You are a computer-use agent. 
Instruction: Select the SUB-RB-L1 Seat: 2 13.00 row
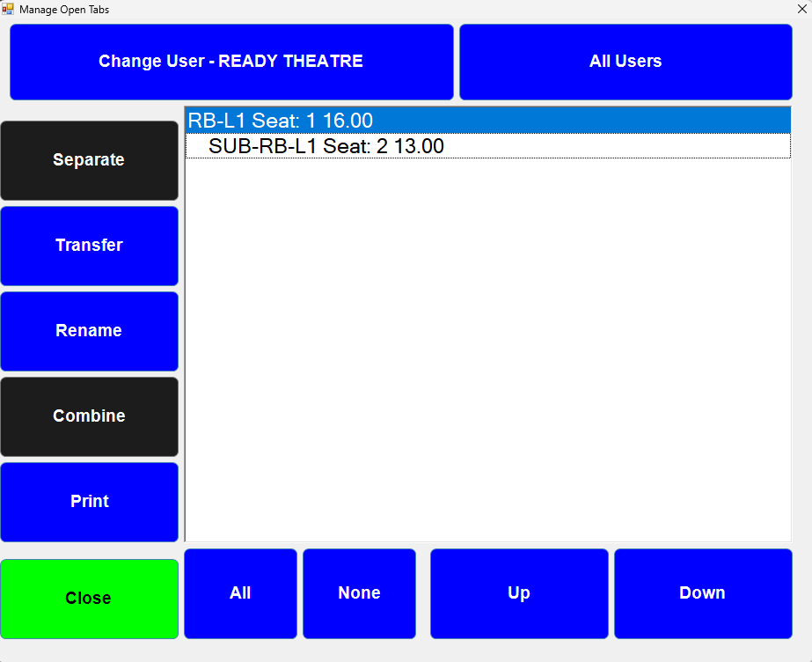(x=488, y=146)
